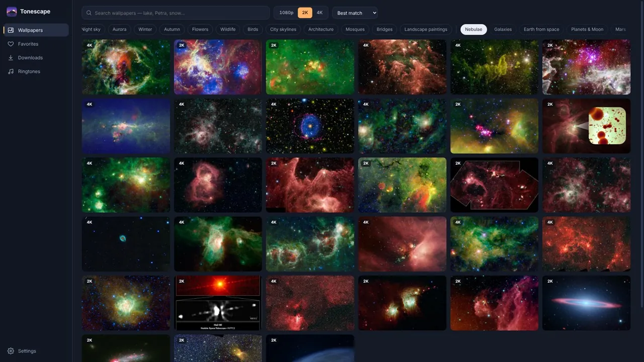Open Settings via the gear icon
This screenshot has height=362, width=644.
click(x=11, y=351)
